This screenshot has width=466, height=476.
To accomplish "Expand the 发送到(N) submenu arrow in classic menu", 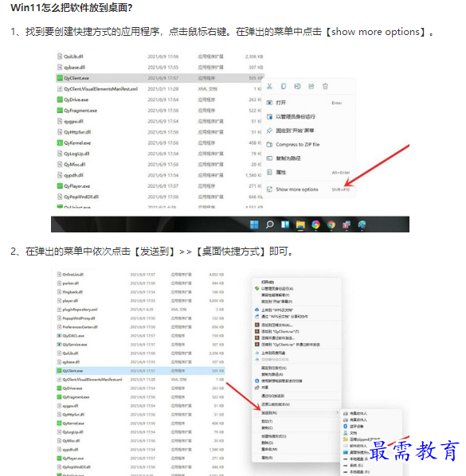I will tap(337, 412).
